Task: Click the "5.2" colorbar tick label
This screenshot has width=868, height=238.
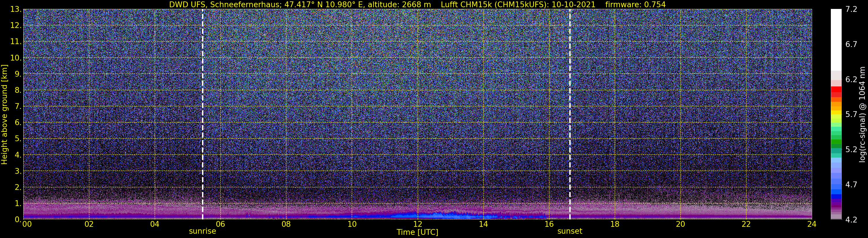Action: pos(851,150)
